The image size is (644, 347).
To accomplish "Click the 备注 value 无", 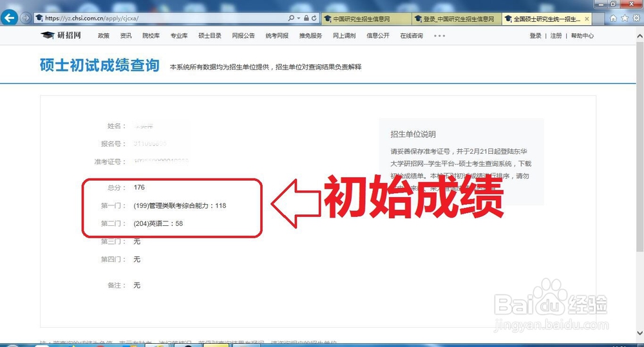I will click(137, 285).
